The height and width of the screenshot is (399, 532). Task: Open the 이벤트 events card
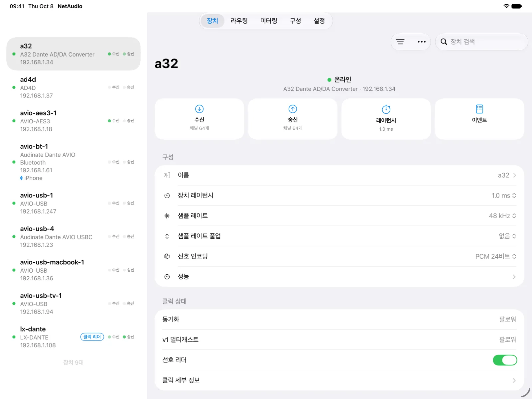(479, 119)
